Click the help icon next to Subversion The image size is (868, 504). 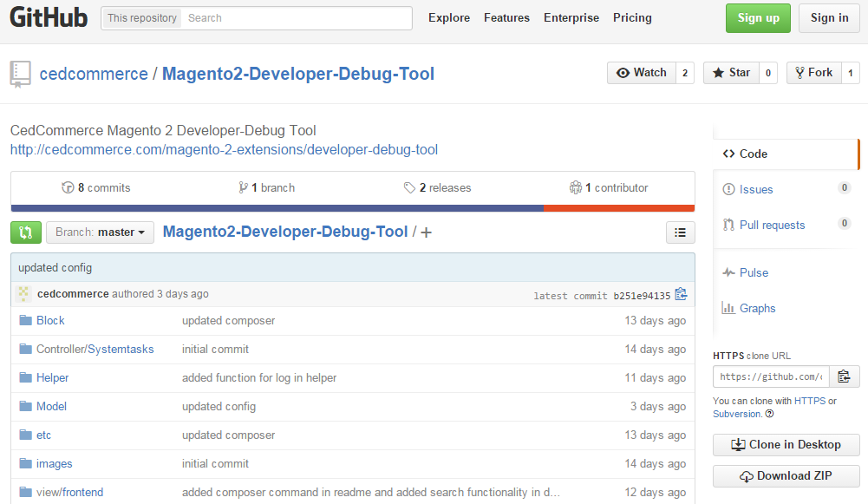pos(769,414)
